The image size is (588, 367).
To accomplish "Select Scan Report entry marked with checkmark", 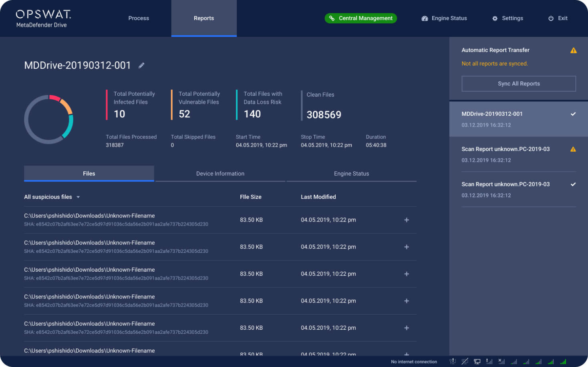I will tap(519, 190).
